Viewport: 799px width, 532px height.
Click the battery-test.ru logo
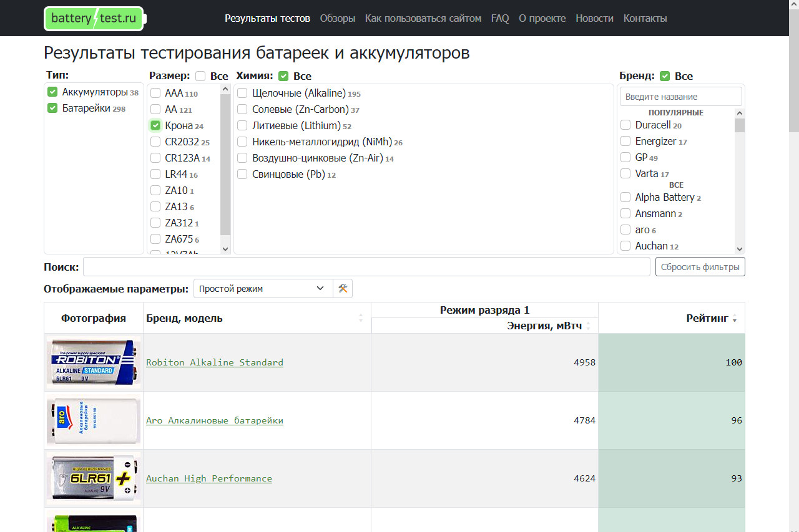pyautogui.click(x=92, y=19)
